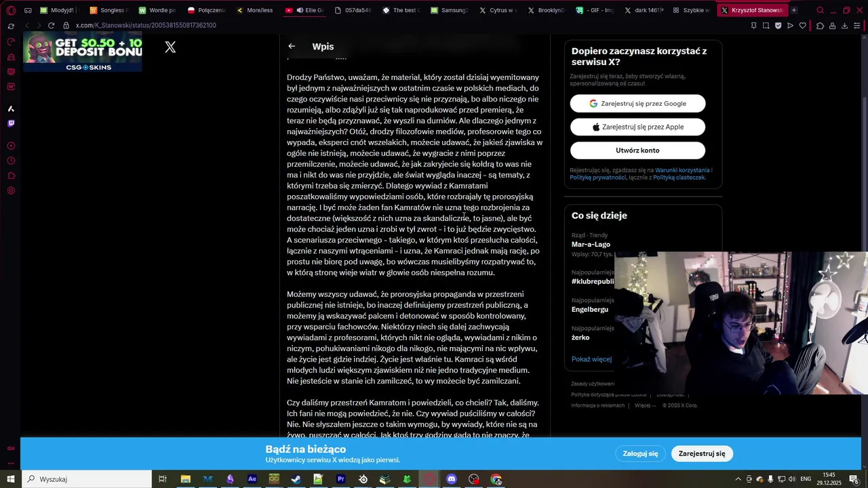Click the X logo on the page
The width and height of the screenshot is (868, 488).
[170, 47]
